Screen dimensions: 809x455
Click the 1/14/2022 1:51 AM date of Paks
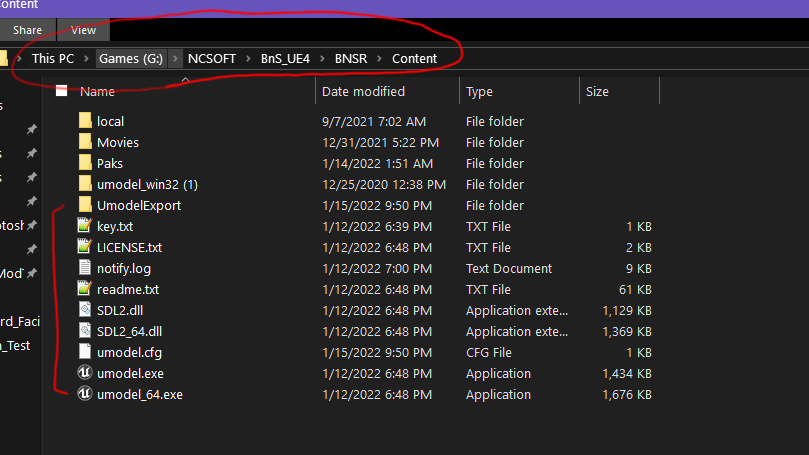click(377, 164)
